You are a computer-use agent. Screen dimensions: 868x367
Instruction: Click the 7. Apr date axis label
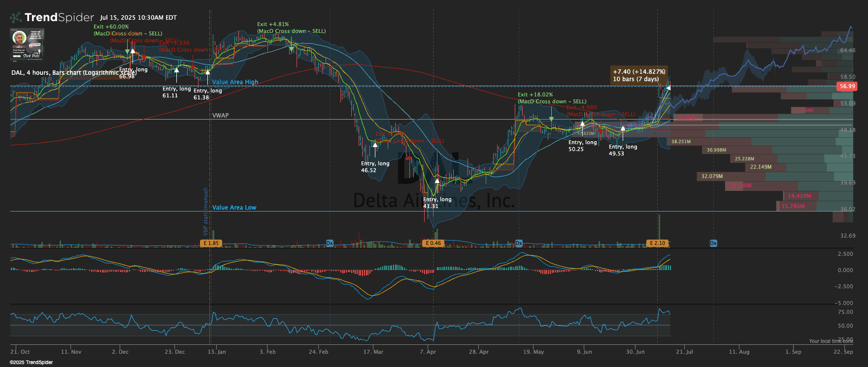coord(428,352)
